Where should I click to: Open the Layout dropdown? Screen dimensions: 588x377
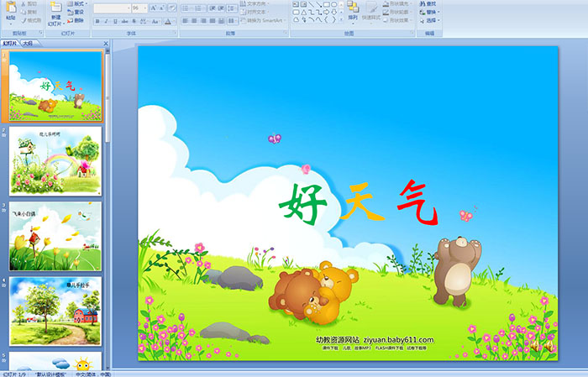(77, 3)
